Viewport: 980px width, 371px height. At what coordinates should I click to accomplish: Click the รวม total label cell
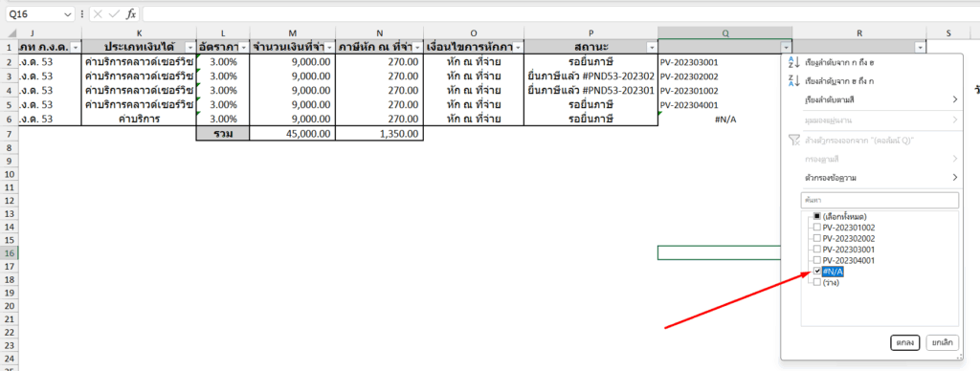click(222, 134)
